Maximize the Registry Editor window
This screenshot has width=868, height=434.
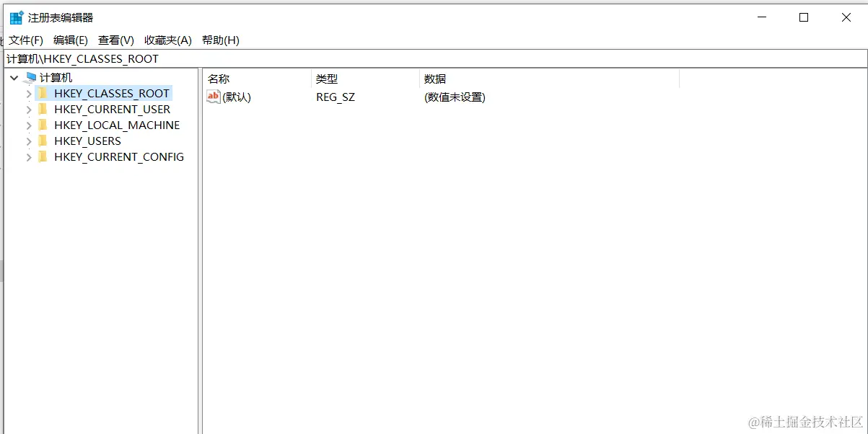[804, 18]
